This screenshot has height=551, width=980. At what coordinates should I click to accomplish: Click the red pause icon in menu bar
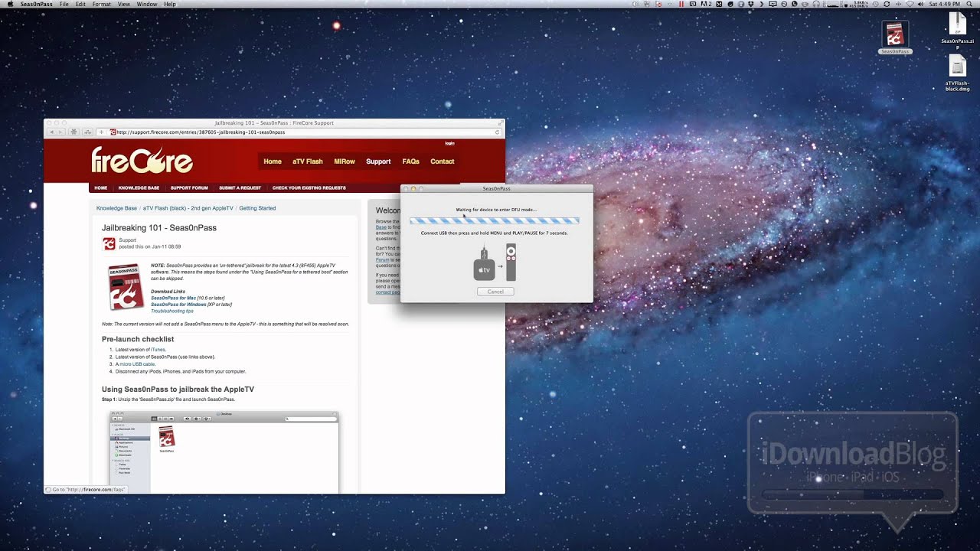[x=681, y=4]
